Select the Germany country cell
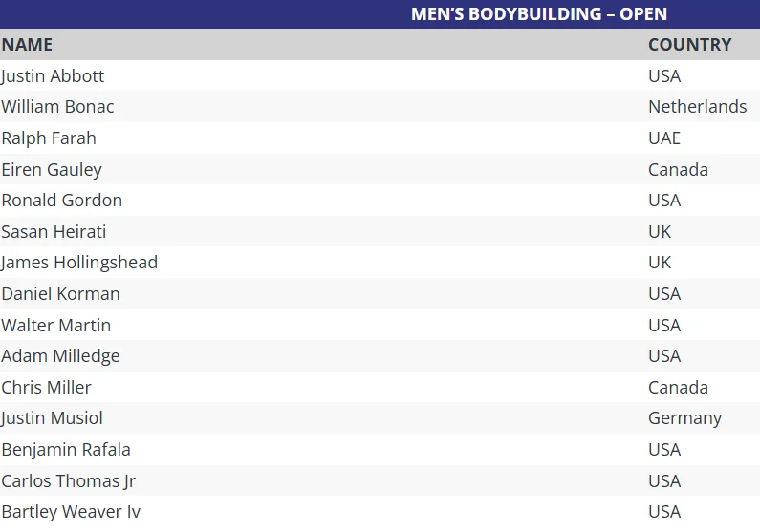This screenshot has height=532, width=760. (684, 418)
